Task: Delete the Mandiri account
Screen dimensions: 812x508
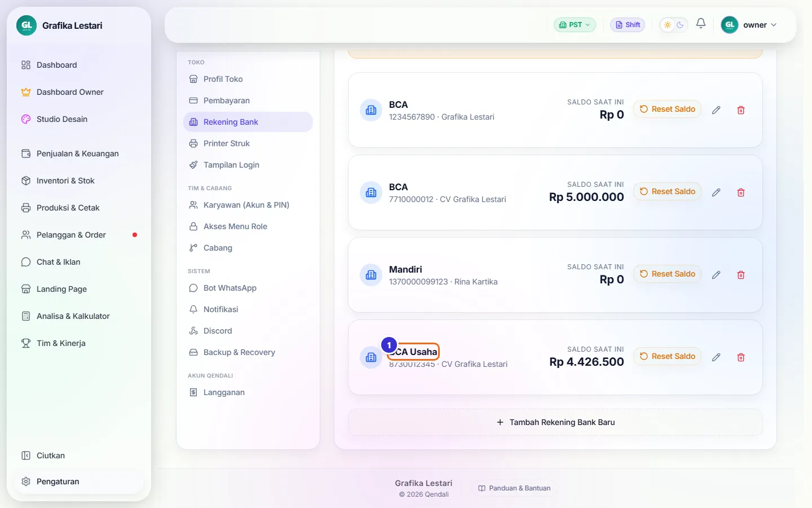Action: pos(741,275)
